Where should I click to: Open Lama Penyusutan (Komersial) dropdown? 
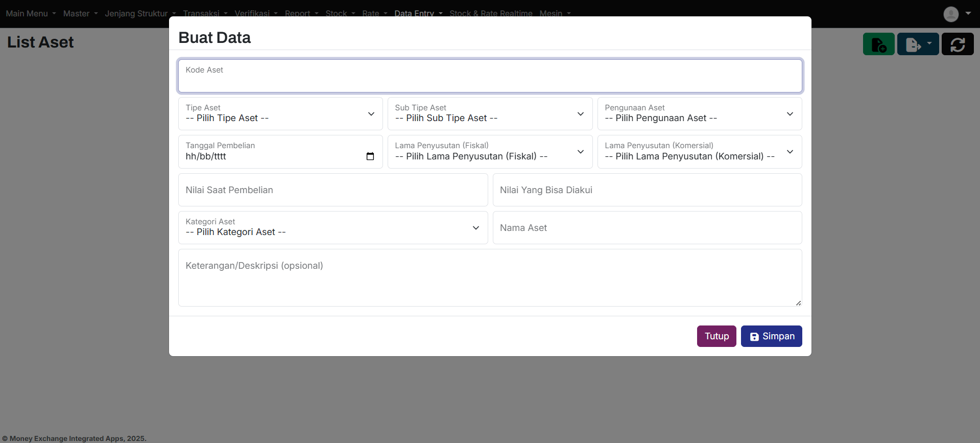pos(699,152)
